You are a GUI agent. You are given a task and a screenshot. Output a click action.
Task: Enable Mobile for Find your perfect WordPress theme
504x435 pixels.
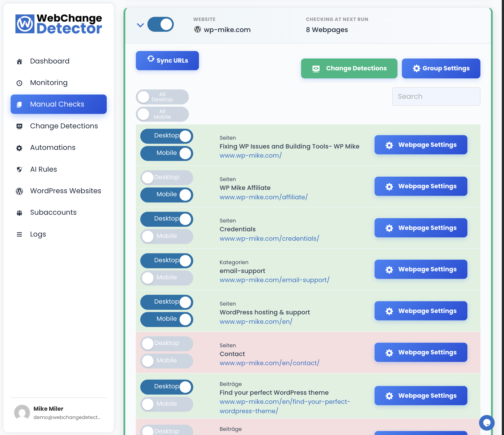[x=167, y=404]
